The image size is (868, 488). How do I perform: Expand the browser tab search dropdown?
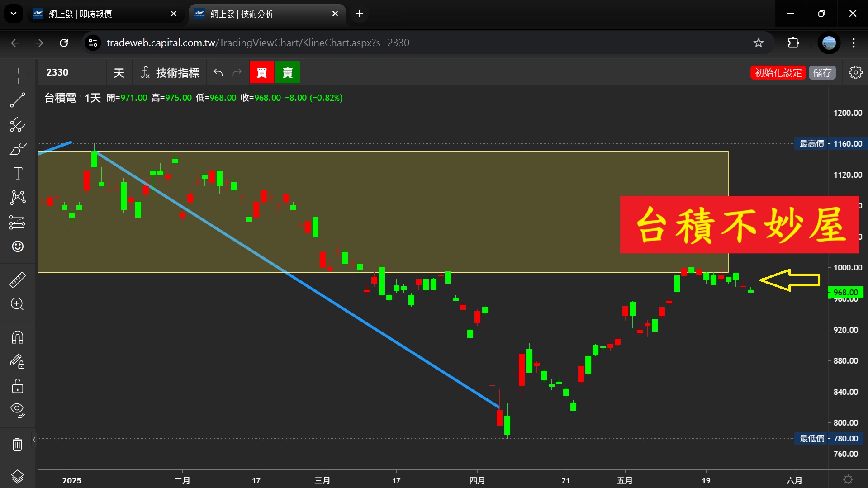pos(14,14)
